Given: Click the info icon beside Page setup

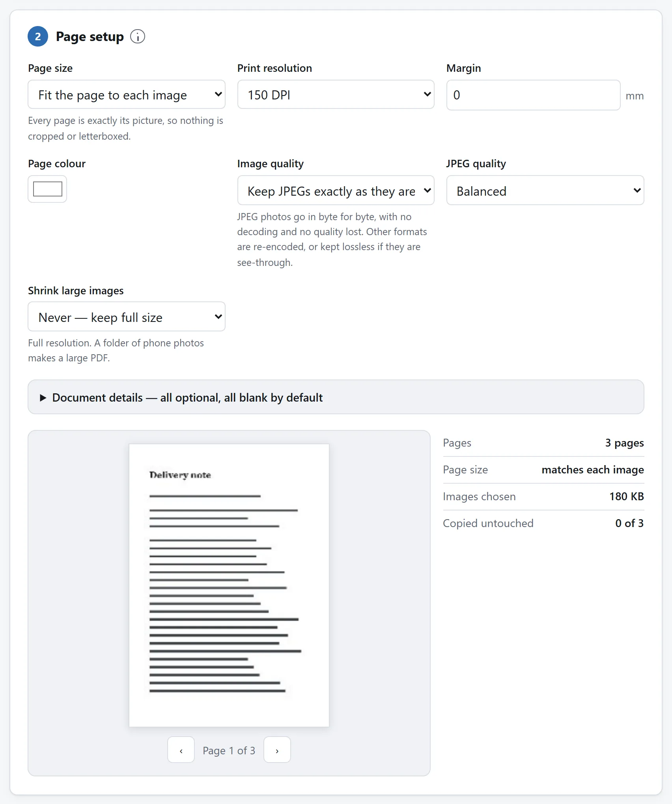Looking at the screenshot, I should coord(138,37).
